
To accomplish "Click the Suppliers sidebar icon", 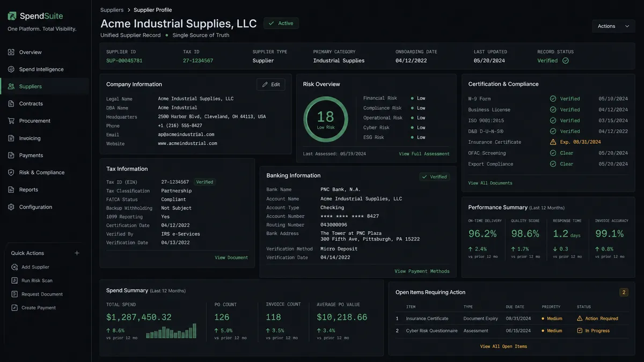I will (11, 86).
